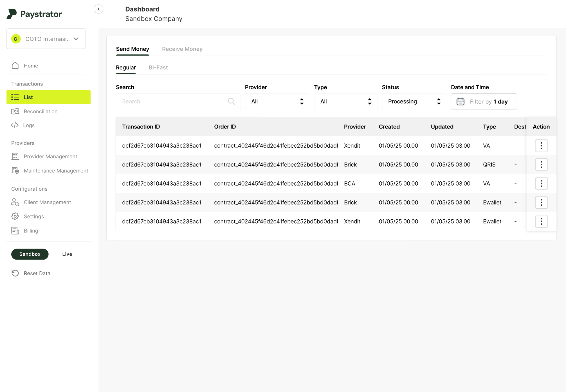Viewport: 566px width, 392px height.
Task: Click the Paystrator logo icon
Action: (x=12, y=14)
